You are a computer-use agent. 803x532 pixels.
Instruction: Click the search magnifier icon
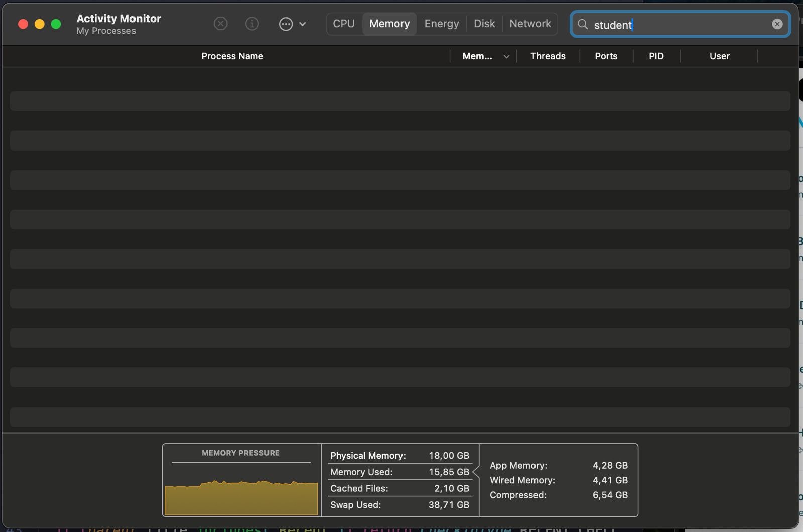[583, 24]
